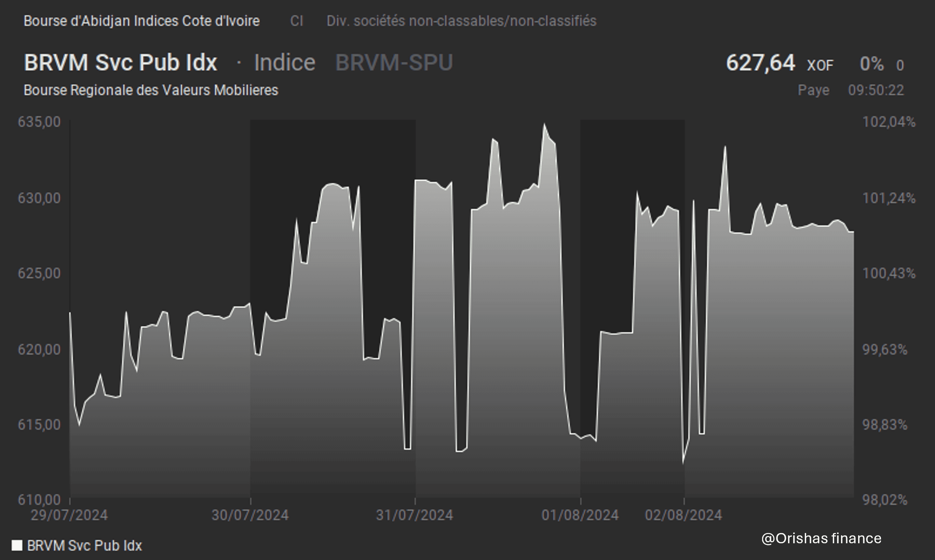Click the 31/07/2024 date axis label

coord(415,515)
